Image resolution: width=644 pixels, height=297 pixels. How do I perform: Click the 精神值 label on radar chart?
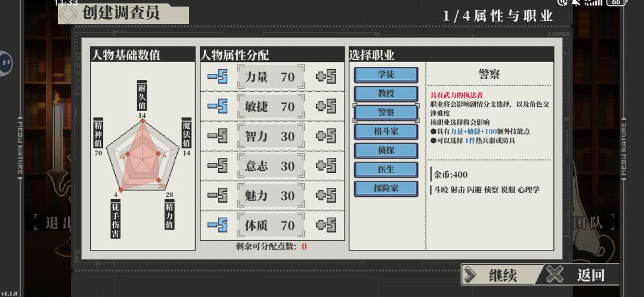pyautogui.click(x=98, y=133)
